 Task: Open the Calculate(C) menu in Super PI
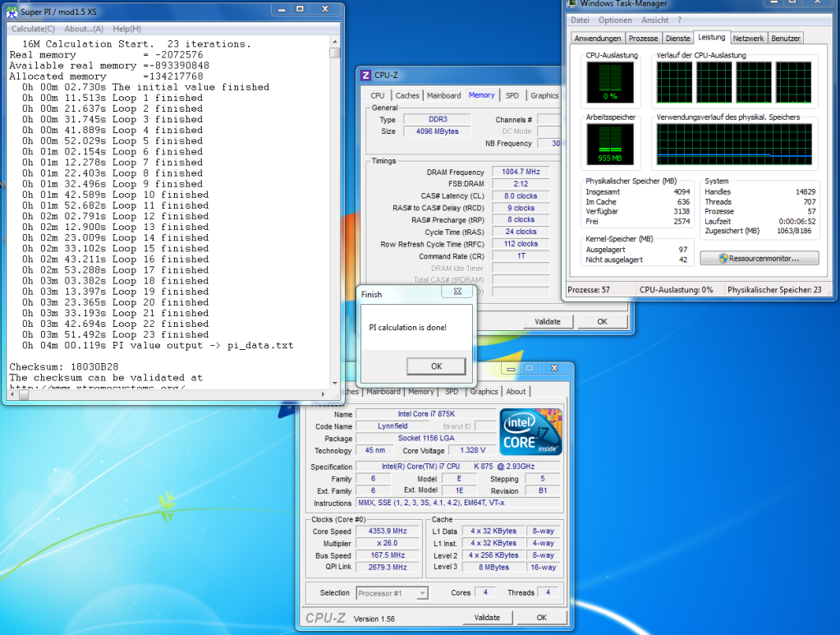[33, 28]
